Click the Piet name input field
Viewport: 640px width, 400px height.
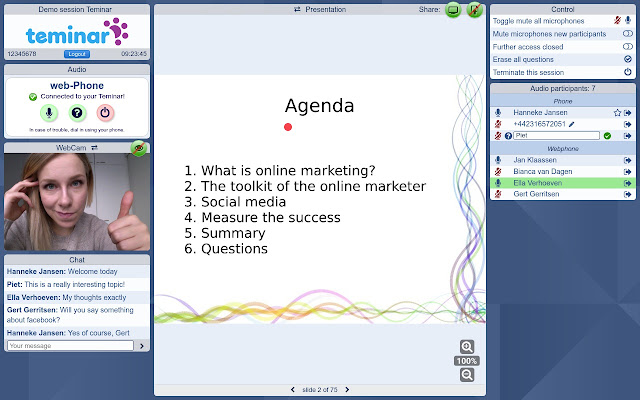[556, 136]
